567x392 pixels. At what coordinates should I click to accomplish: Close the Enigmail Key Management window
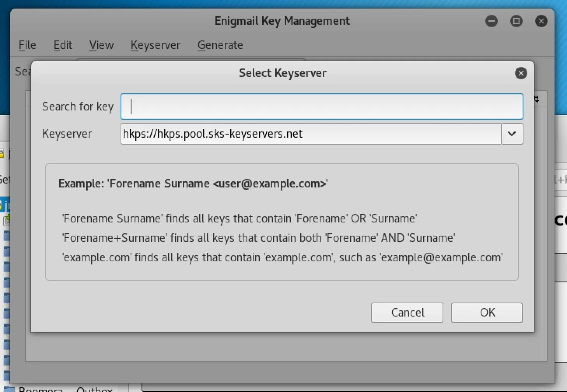pos(541,21)
